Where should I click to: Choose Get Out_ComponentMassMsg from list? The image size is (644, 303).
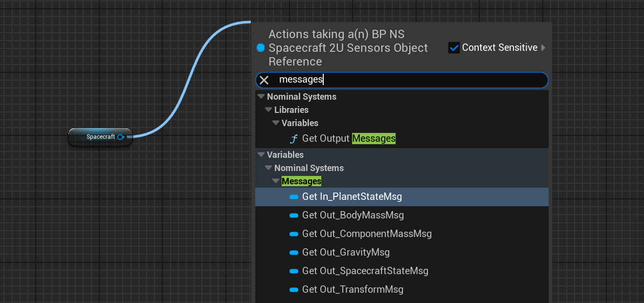(367, 234)
